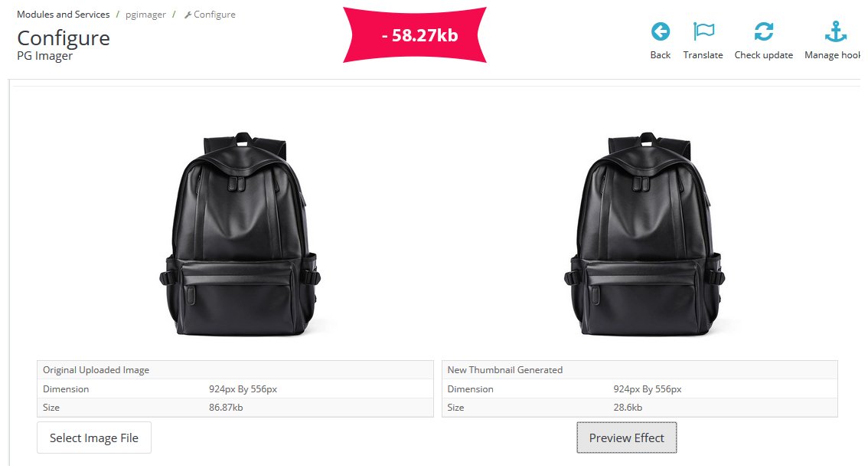Click the Back arrow icon
Image resolution: width=868 pixels, height=472 pixels.
click(660, 31)
